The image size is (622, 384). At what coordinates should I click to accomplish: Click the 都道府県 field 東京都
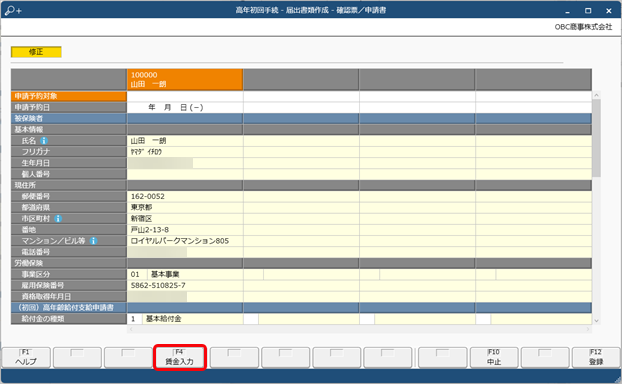tap(185, 207)
